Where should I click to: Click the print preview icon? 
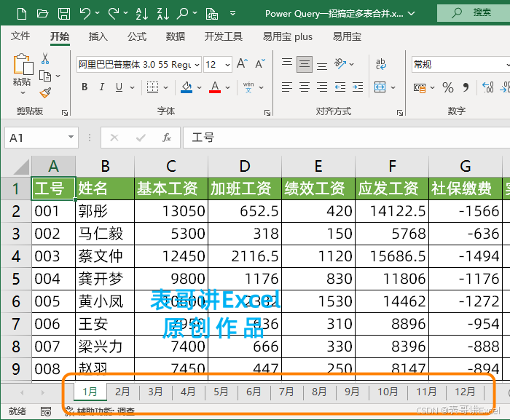click(x=212, y=14)
